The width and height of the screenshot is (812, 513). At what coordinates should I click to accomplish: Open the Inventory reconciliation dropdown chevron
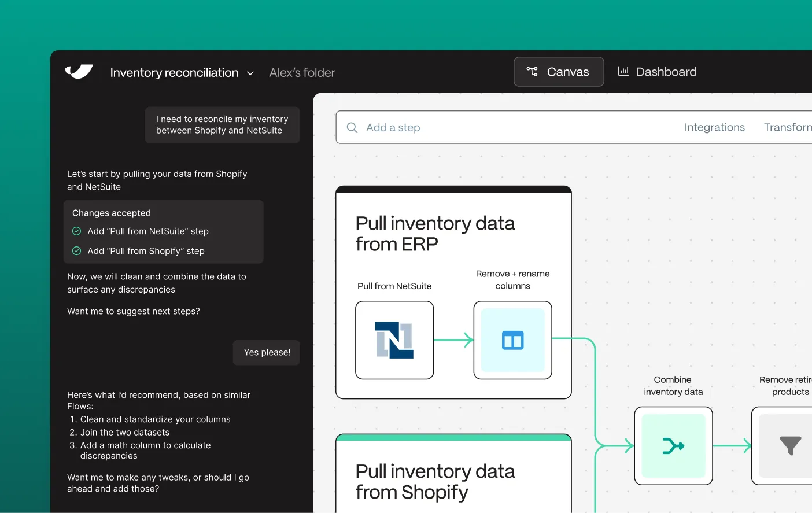[x=250, y=73]
